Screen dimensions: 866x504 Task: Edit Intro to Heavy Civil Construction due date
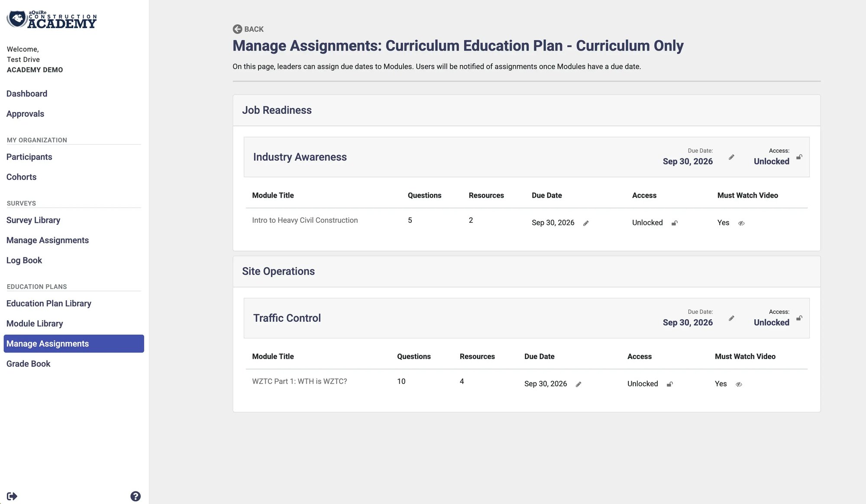pyautogui.click(x=586, y=223)
